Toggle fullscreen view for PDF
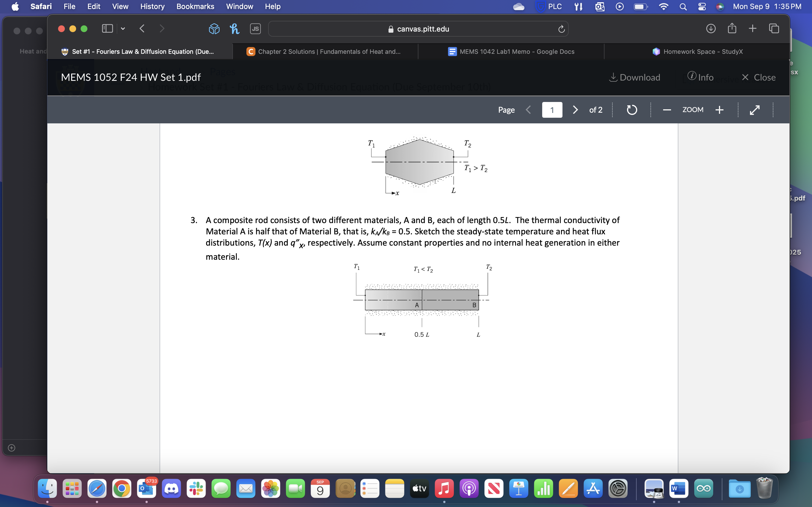 tap(755, 110)
